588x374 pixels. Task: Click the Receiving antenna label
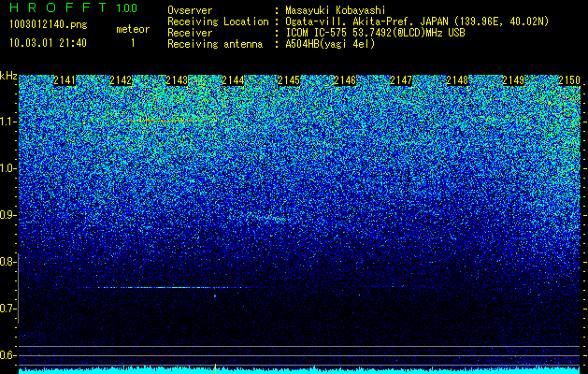coord(215,44)
